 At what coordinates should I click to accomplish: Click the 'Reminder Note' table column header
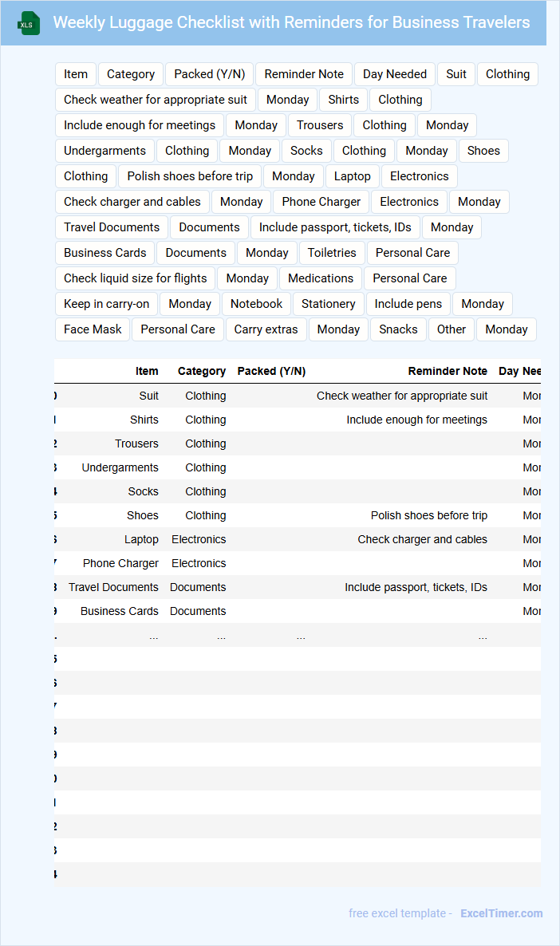coord(448,371)
